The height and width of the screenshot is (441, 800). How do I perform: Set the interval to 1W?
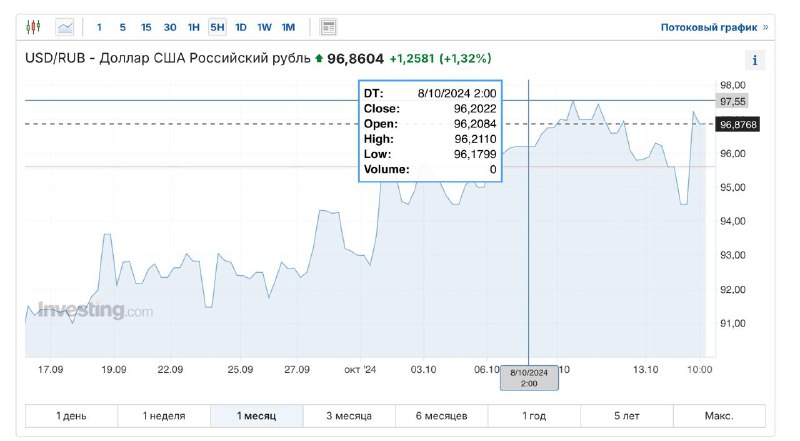click(264, 27)
